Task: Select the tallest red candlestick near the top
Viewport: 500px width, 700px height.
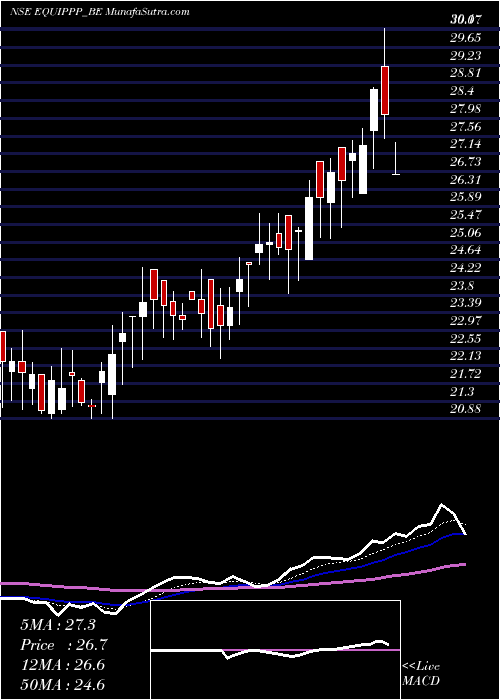Action: [x=385, y=90]
